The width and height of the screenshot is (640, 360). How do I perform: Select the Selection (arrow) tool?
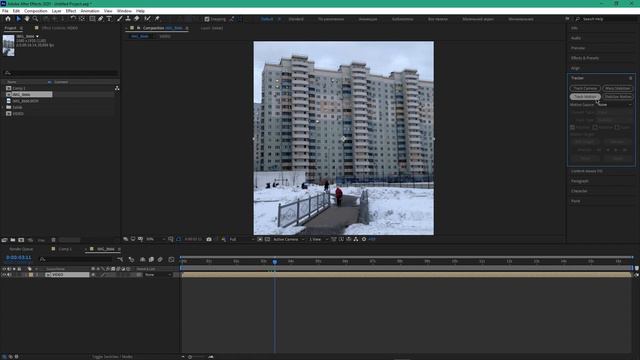tap(18, 19)
